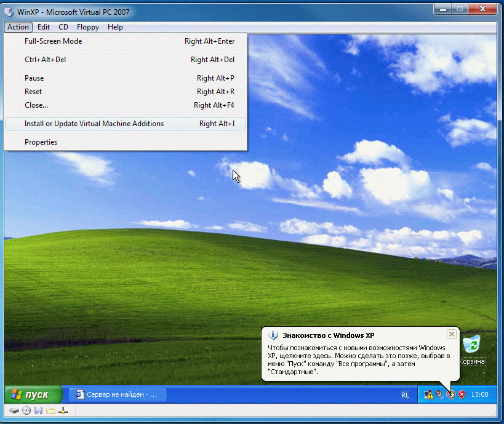Open the CD menu

[x=63, y=27]
